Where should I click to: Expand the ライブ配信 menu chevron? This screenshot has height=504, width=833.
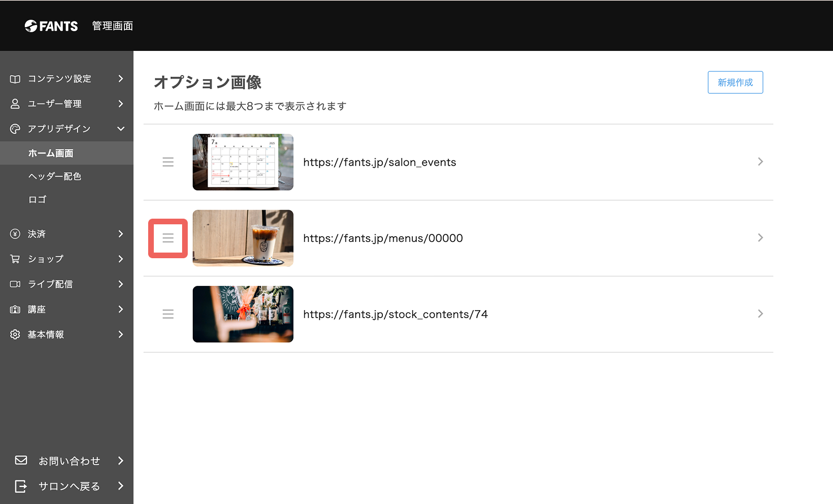(120, 284)
